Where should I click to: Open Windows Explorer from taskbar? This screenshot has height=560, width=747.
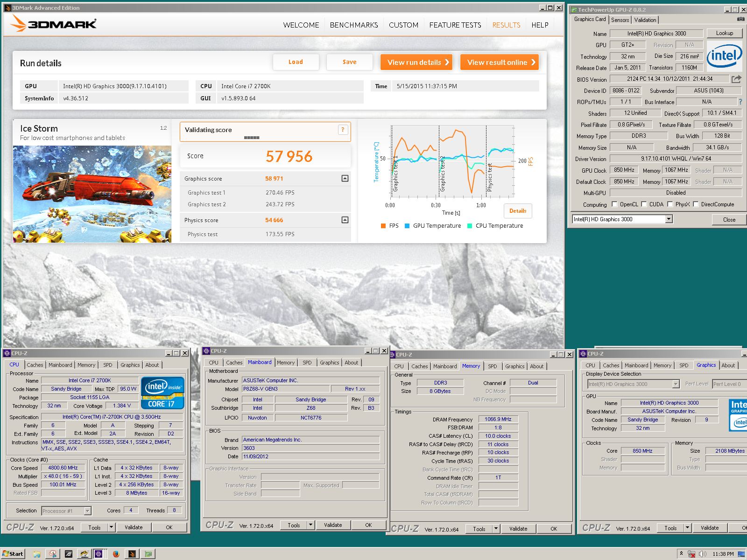click(36, 554)
